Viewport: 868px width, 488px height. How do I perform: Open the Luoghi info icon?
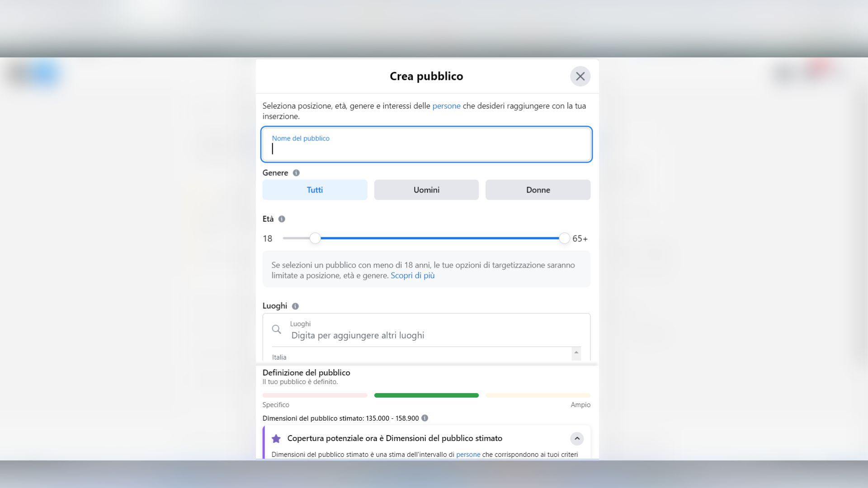point(295,306)
